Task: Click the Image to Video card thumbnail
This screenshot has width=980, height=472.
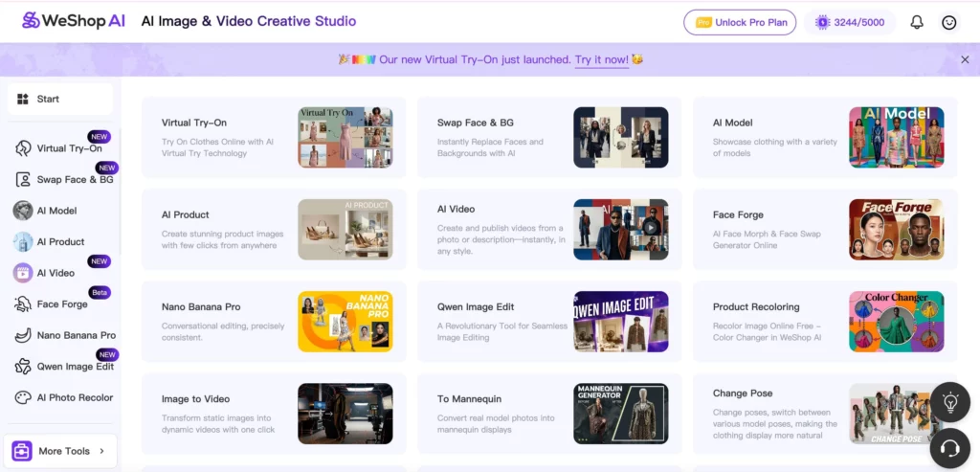Action: pyautogui.click(x=345, y=414)
